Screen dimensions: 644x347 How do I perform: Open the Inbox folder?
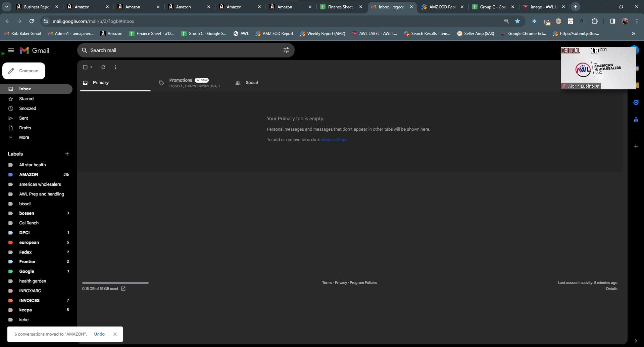36,89
